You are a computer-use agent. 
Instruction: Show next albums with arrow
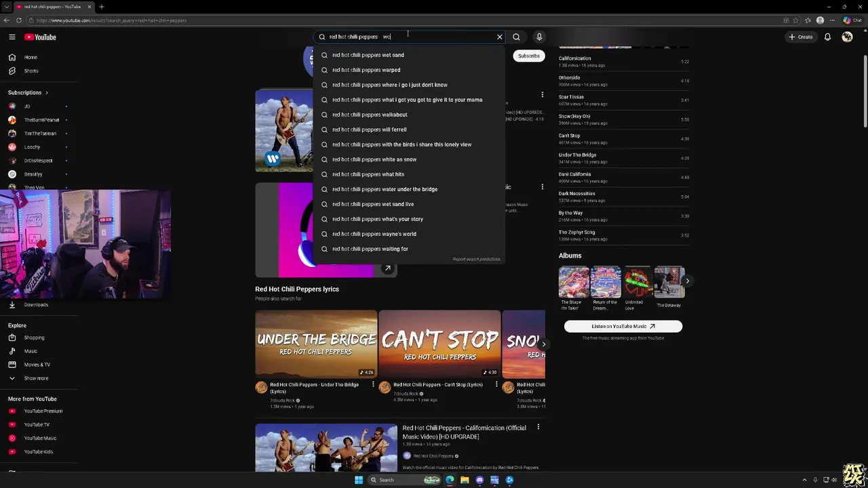(687, 281)
